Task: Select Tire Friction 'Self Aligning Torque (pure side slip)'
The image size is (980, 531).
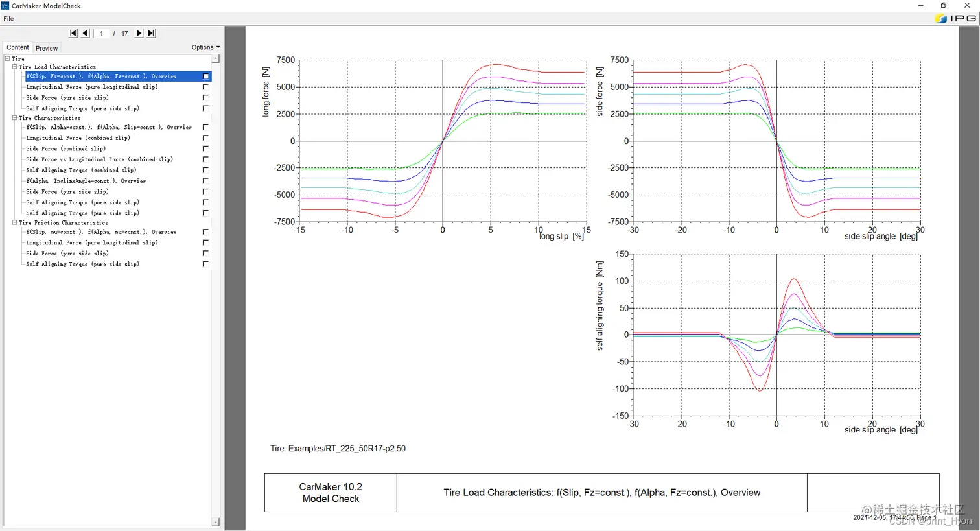Action: tap(82, 264)
